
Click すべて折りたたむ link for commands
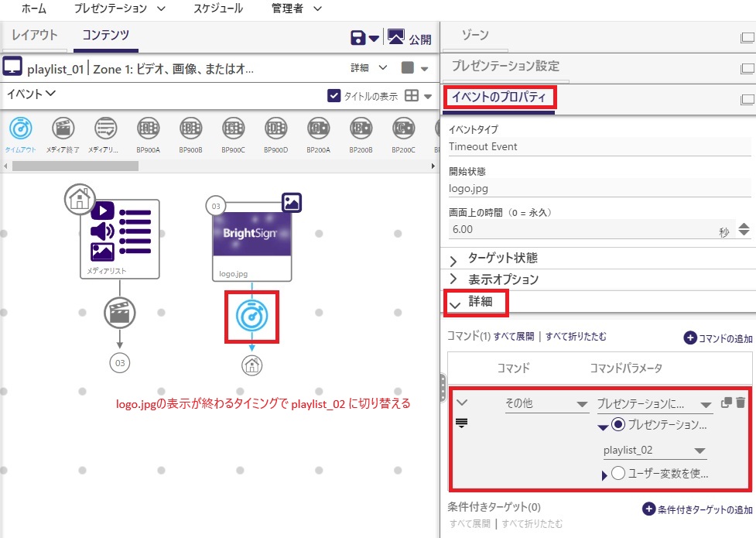pyautogui.click(x=576, y=337)
